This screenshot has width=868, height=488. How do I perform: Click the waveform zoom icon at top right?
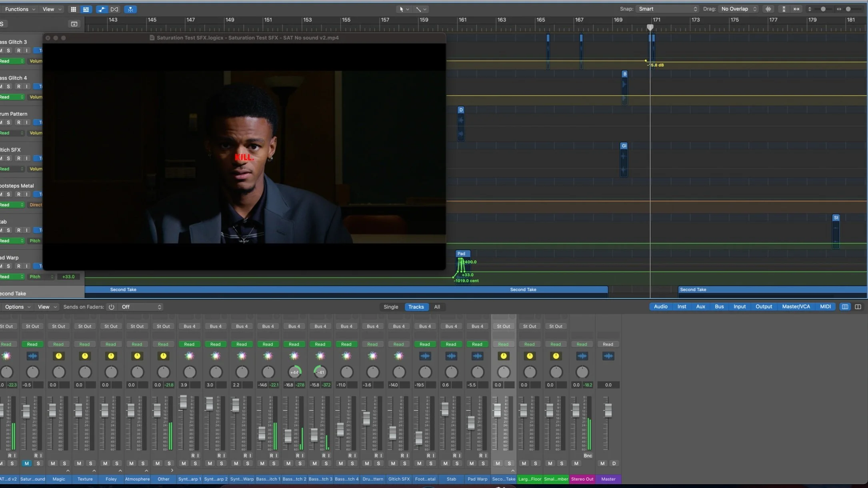click(768, 9)
